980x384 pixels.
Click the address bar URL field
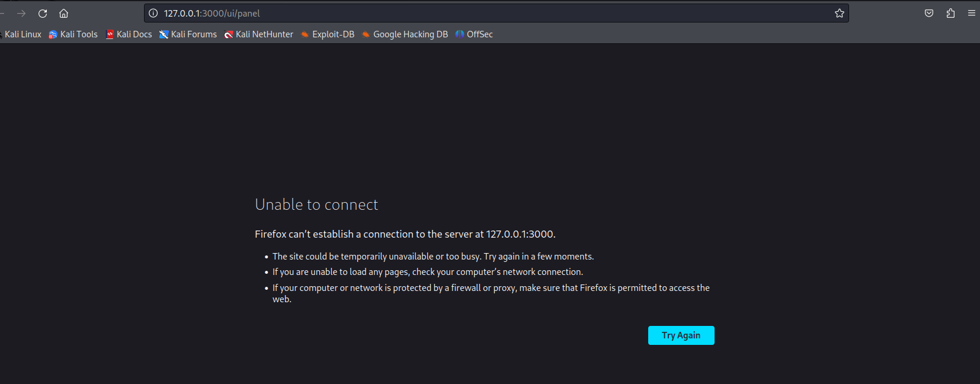point(497,13)
